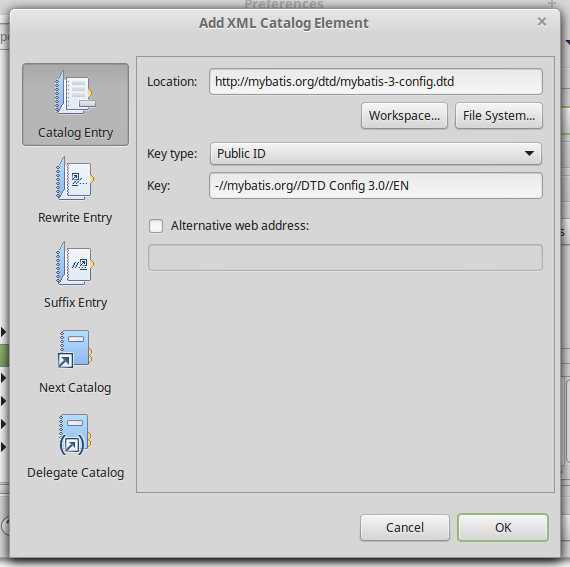Click the Rewrite Entry label
This screenshot has width=570, height=567.
75,218
